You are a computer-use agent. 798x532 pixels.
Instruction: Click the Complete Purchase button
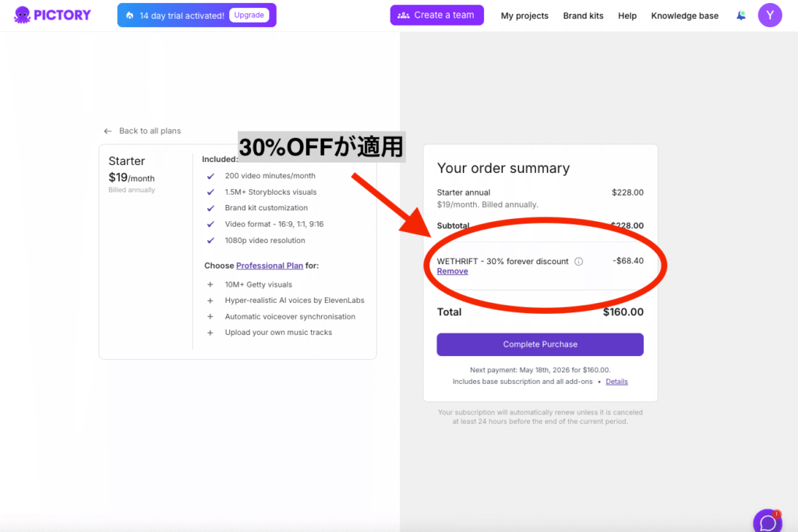click(x=540, y=344)
